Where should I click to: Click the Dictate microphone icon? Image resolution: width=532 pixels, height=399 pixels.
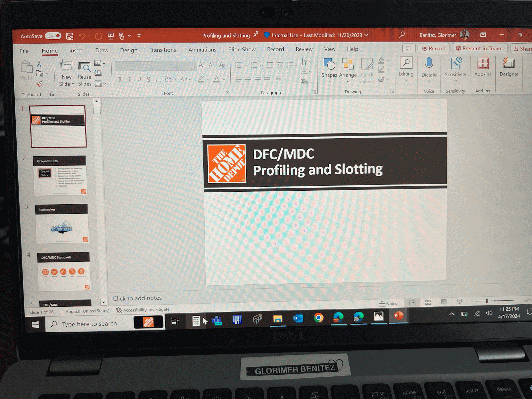(x=429, y=63)
